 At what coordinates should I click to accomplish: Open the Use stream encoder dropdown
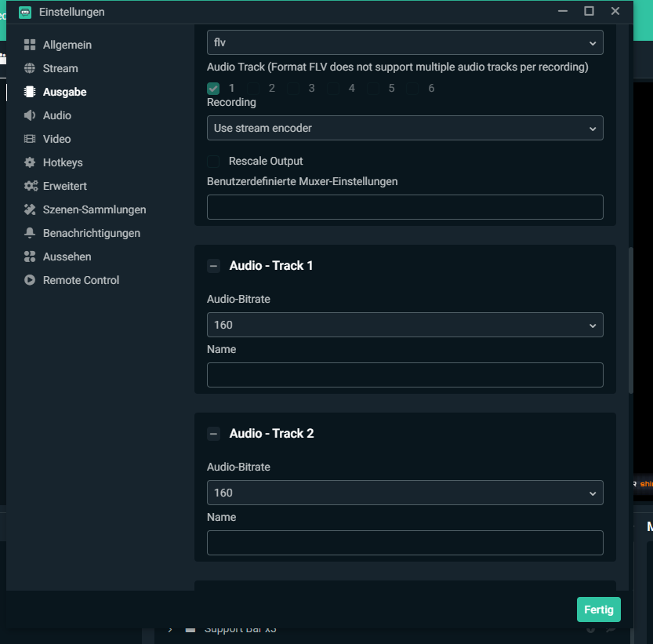click(x=404, y=128)
